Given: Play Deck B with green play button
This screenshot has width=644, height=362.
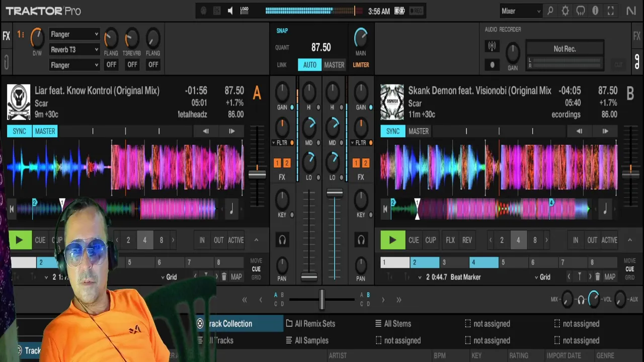Looking at the screenshot, I should (392, 240).
